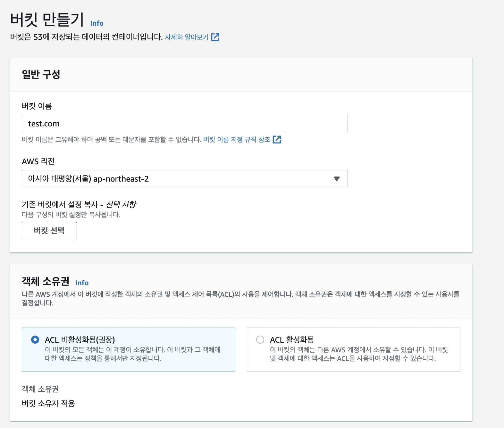Select the ACL 활성화됨 radio option
This screenshot has height=428, width=504.
pos(260,339)
